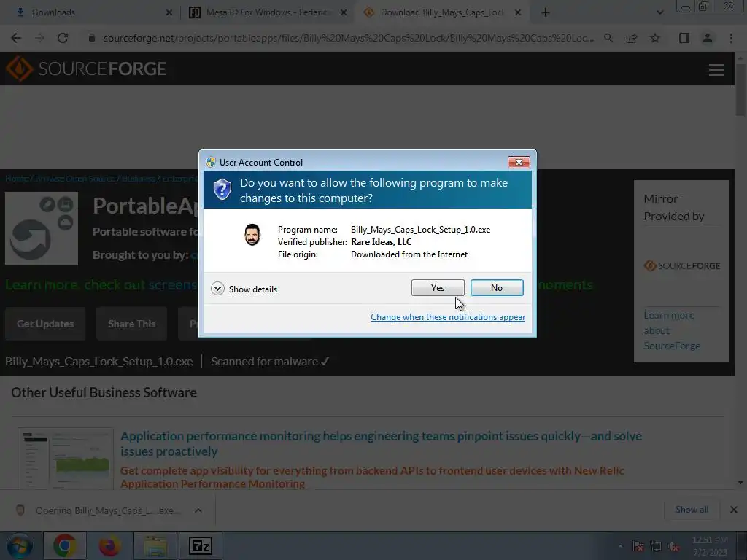Image resolution: width=747 pixels, height=560 pixels.
Task: Close the Download Billy_Mays_Caps_Lock tab
Action: point(518,12)
